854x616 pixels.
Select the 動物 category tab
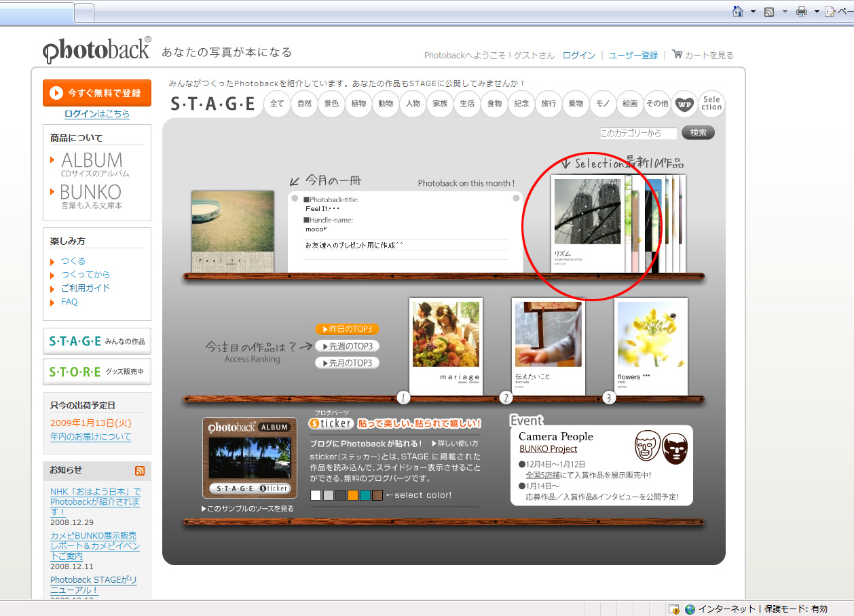coord(386,104)
